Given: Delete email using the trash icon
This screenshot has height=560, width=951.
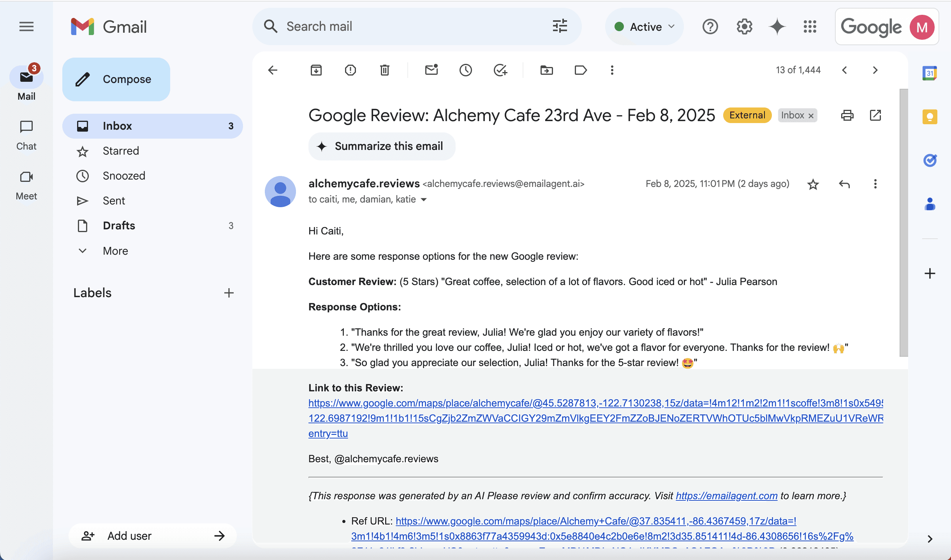Looking at the screenshot, I should pyautogui.click(x=384, y=70).
